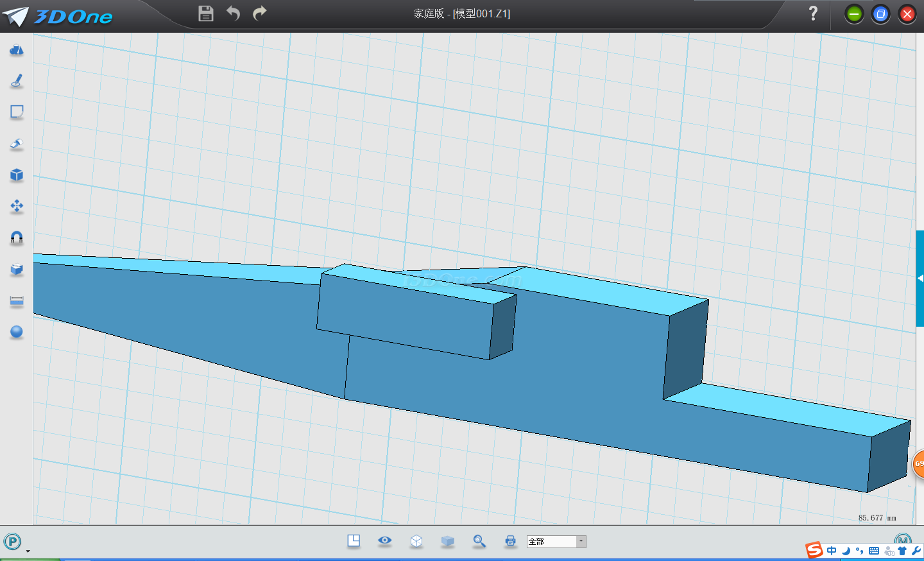Switch Sogou input mode via 中 icon
924x561 pixels.
point(832,551)
